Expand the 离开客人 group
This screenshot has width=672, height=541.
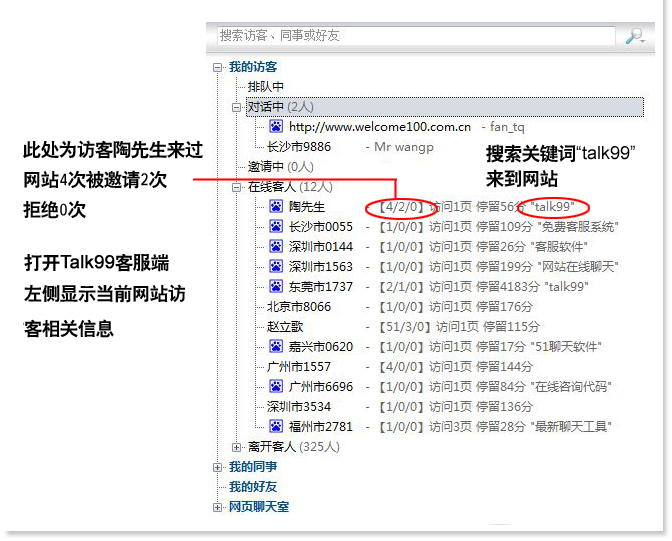[236, 448]
